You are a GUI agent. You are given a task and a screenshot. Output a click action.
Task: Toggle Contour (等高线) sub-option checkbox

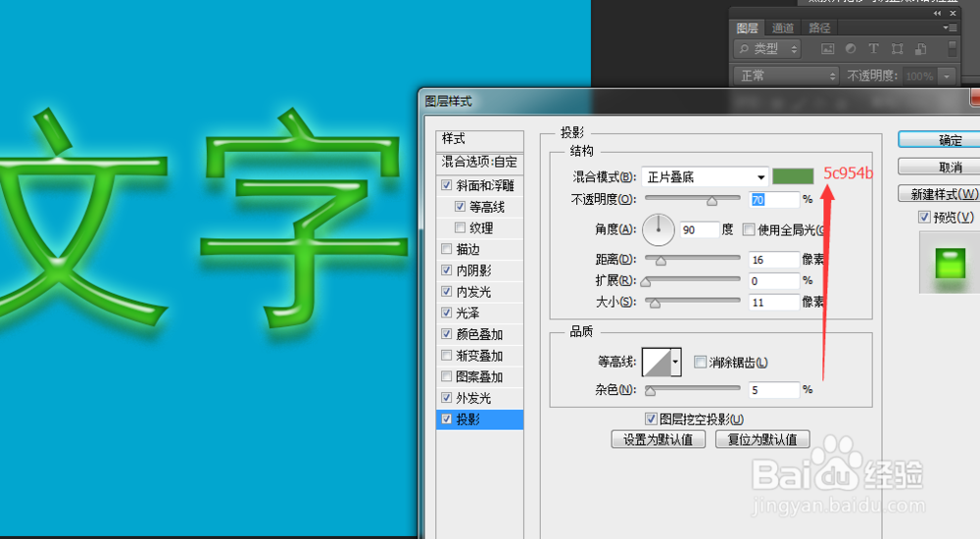pyautogui.click(x=460, y=207)
